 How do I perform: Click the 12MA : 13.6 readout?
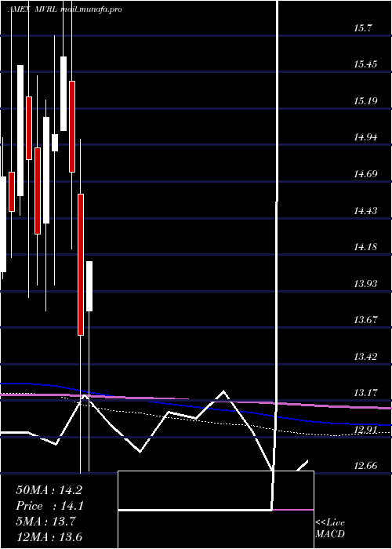49,537
